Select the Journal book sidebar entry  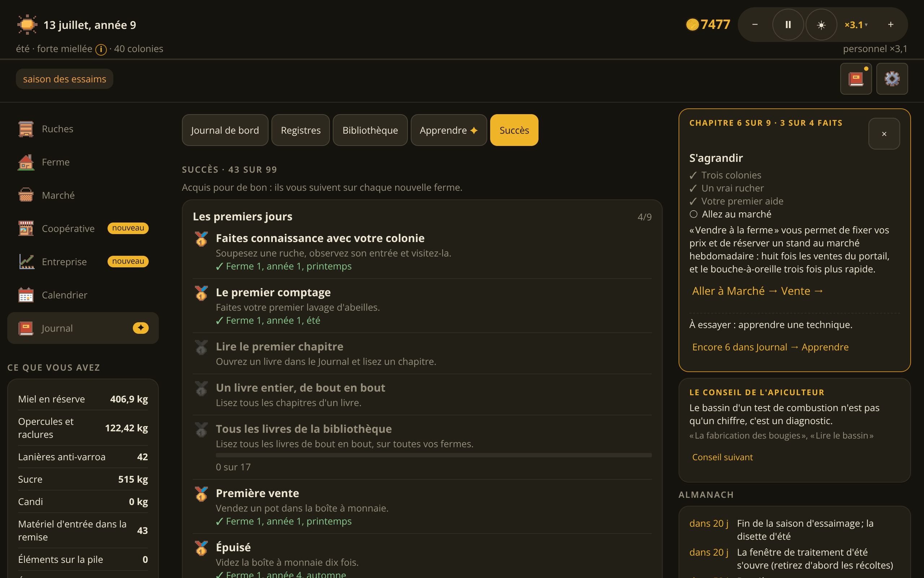click(83, 328)
